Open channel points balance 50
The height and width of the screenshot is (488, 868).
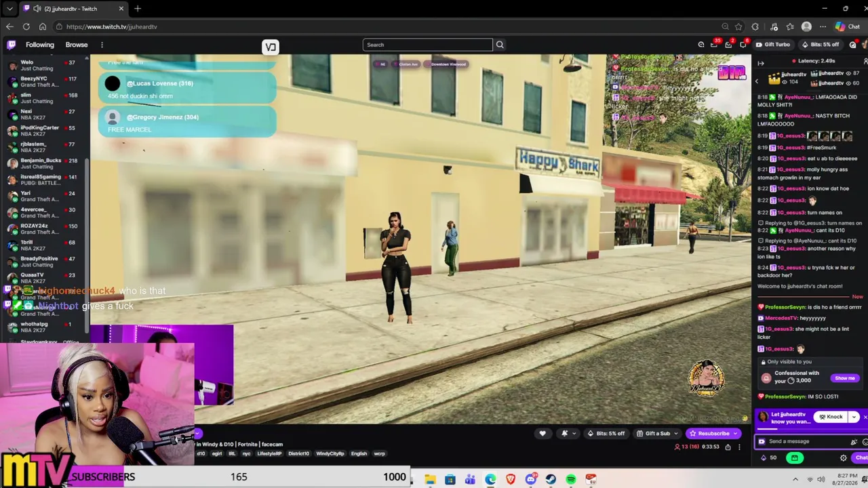768,458
